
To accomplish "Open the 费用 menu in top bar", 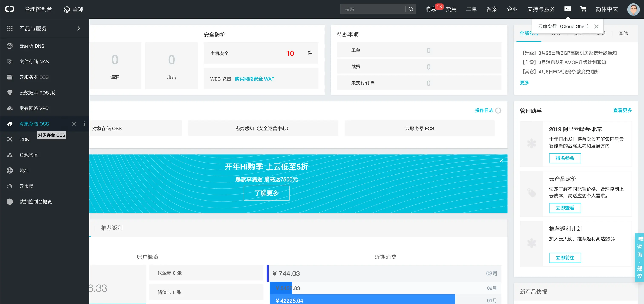I will click(x=451, y=9).
